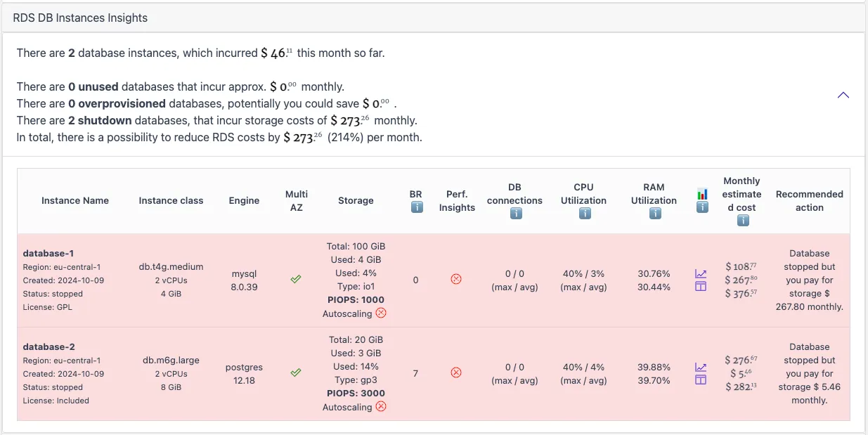This screenshot has height=435, width=868.
Task: Click Autoscaling red cross icon for database-1
Action: [381, 313]
